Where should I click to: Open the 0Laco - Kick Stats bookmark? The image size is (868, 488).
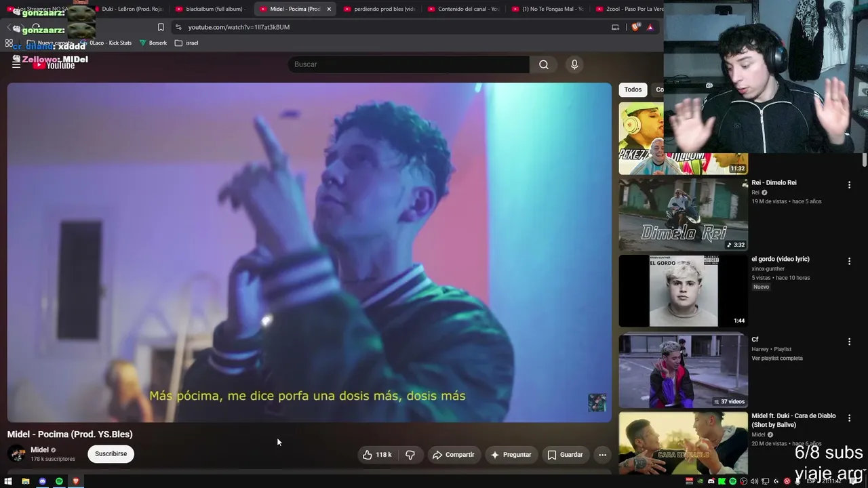[105, 43]
